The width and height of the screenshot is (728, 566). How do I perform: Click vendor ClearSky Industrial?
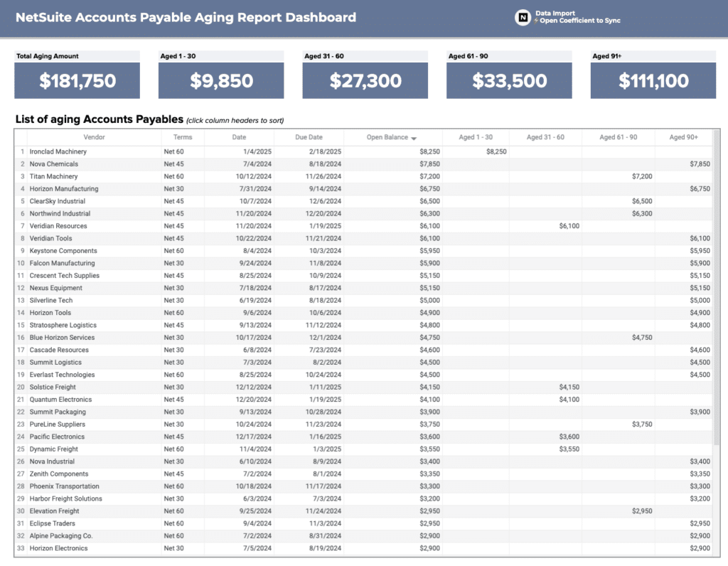click(x=57, y=201)
